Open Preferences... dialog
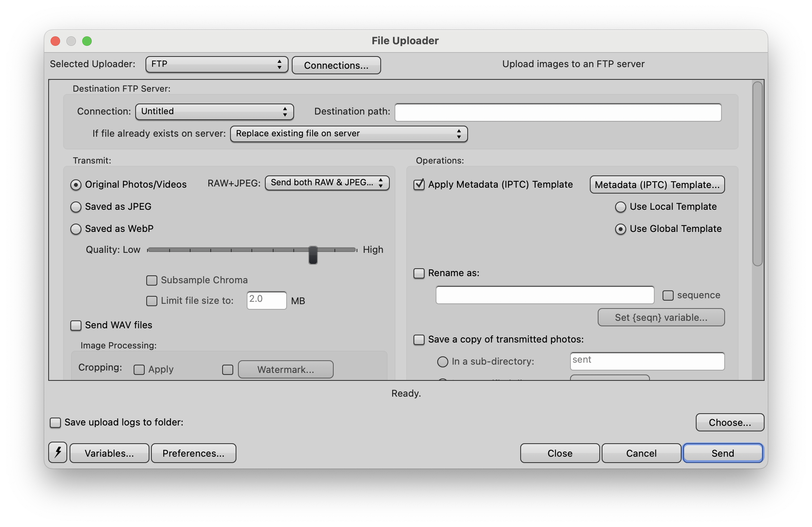 193,453
